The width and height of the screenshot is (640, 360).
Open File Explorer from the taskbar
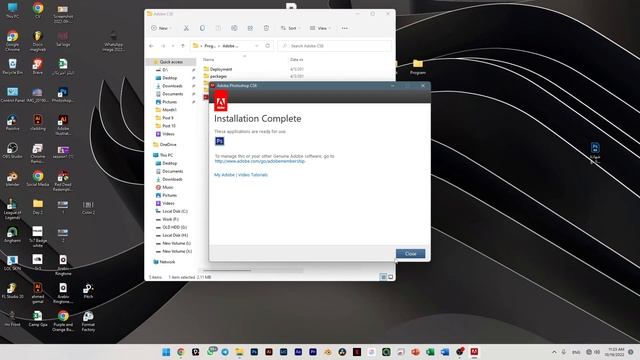[240, 352]
